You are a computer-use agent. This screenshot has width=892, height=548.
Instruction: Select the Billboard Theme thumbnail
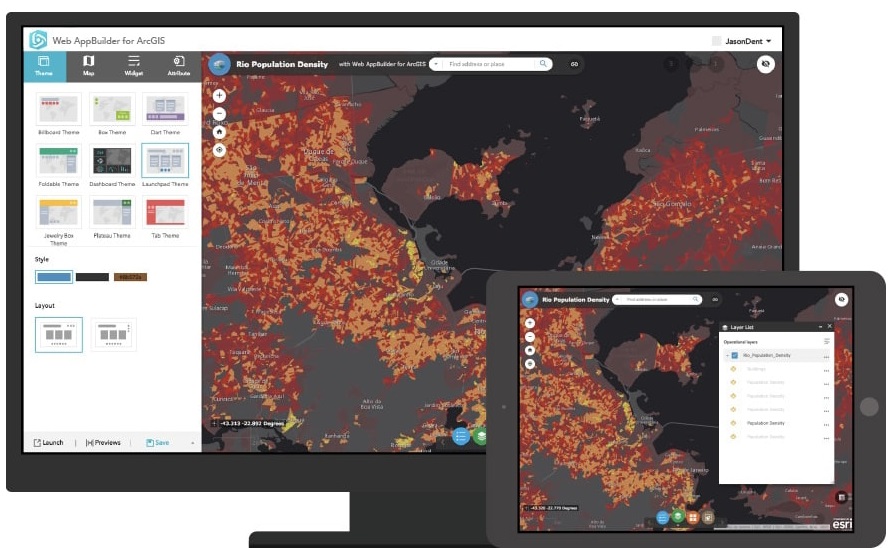pyautogui.click(x=59, y=109)
